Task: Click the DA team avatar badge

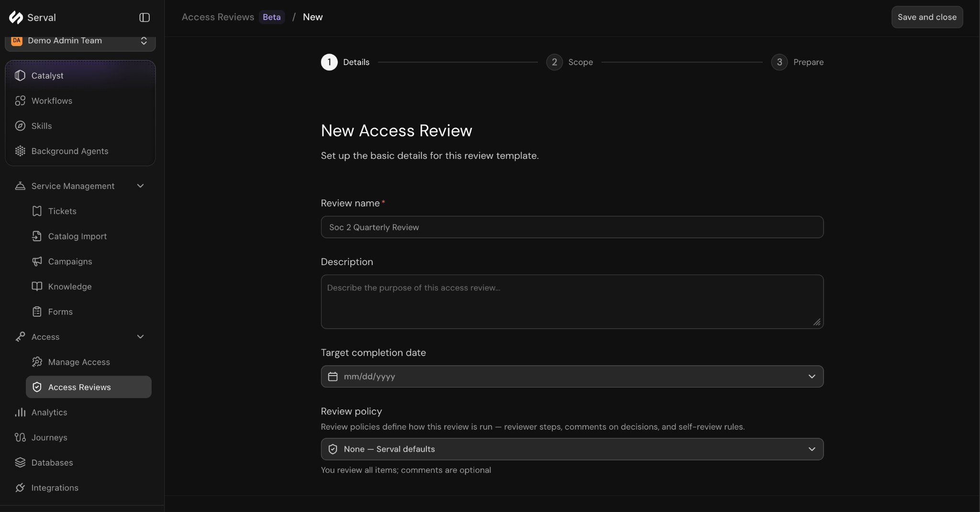Action: pyautogui.click(x=17, y=40)
